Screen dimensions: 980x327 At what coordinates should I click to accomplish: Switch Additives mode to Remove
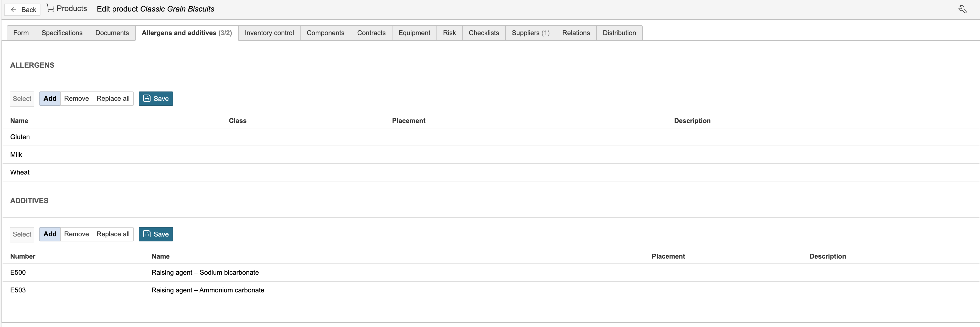pyautogui.click(x=77, y=234)
